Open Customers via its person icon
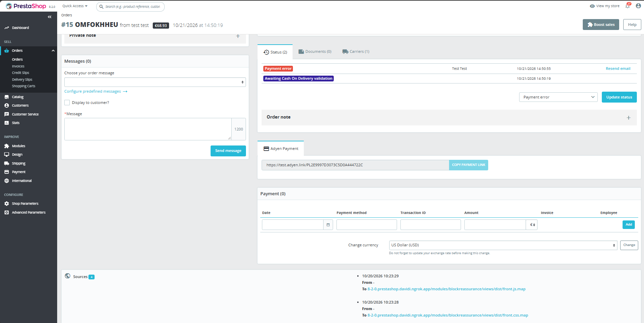This screenshot has height=323, width=644. 6,106
